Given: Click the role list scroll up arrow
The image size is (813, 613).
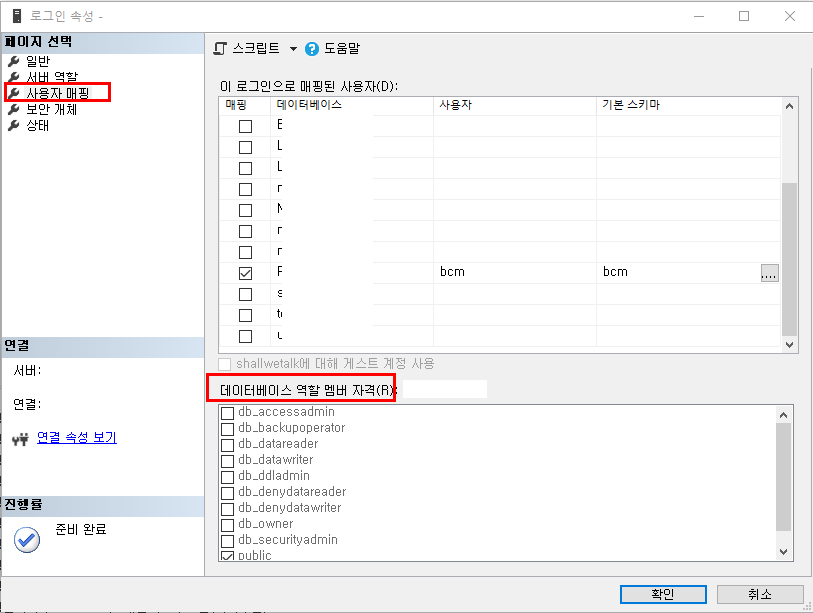Looking at the screenshot, I should tap(783, 415).
